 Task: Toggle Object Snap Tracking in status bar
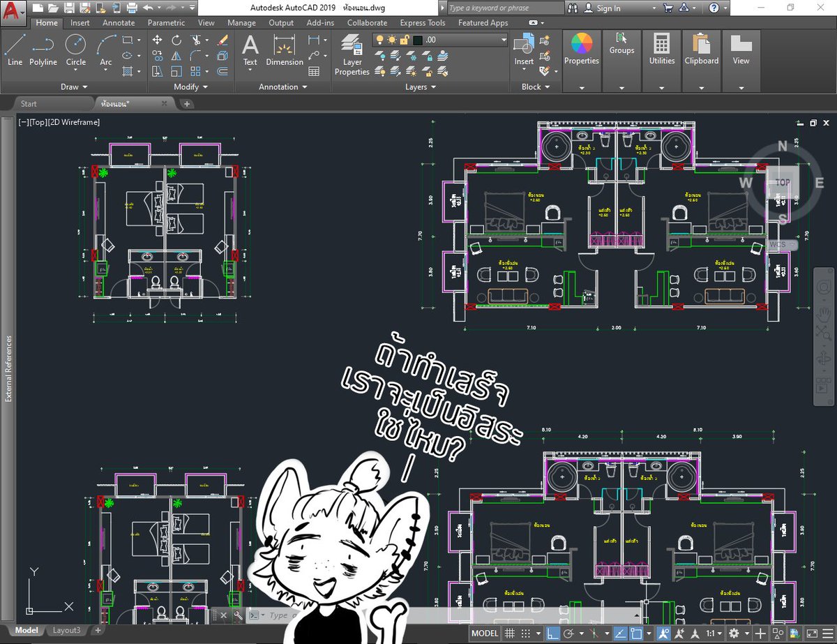[619, 634]
